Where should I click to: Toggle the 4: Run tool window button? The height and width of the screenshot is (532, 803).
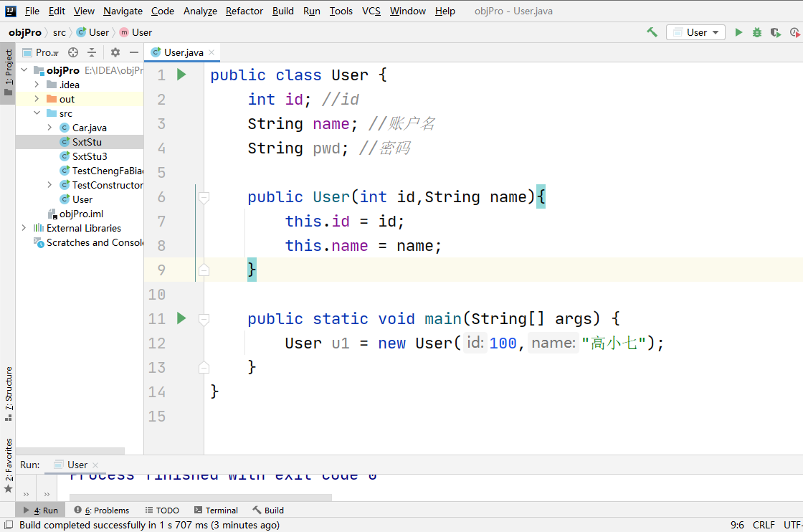point(41,510)
